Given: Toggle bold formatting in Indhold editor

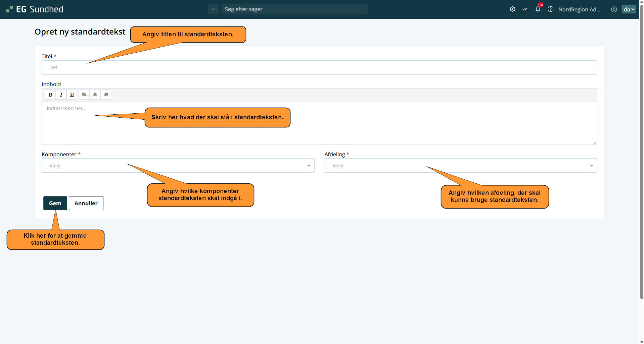Looking at the screenshot, I should 50,95.
